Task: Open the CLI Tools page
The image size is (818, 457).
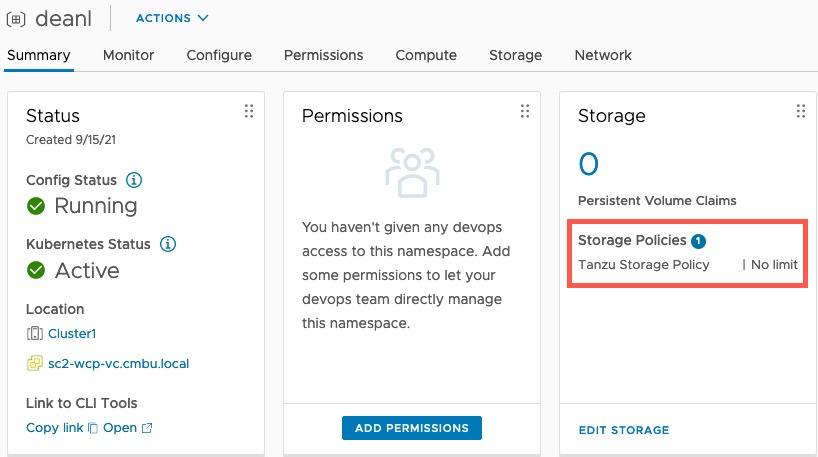Action: coord(120,428)
